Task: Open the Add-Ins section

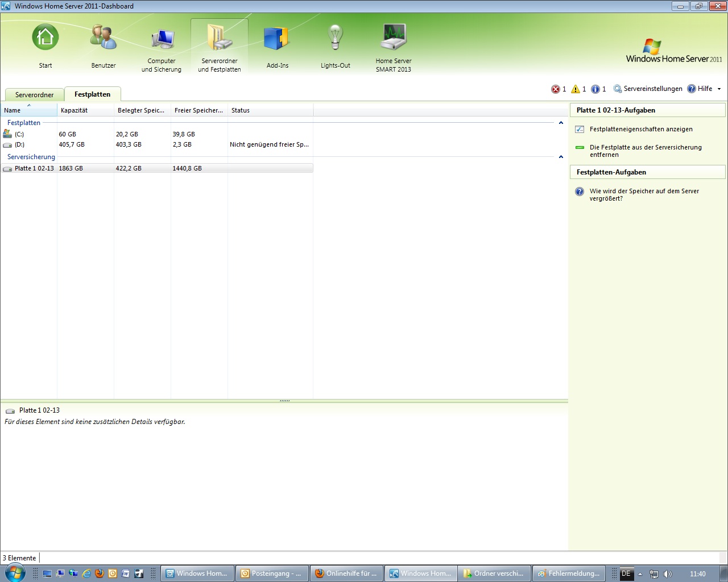Action: (x=278, y=47)
